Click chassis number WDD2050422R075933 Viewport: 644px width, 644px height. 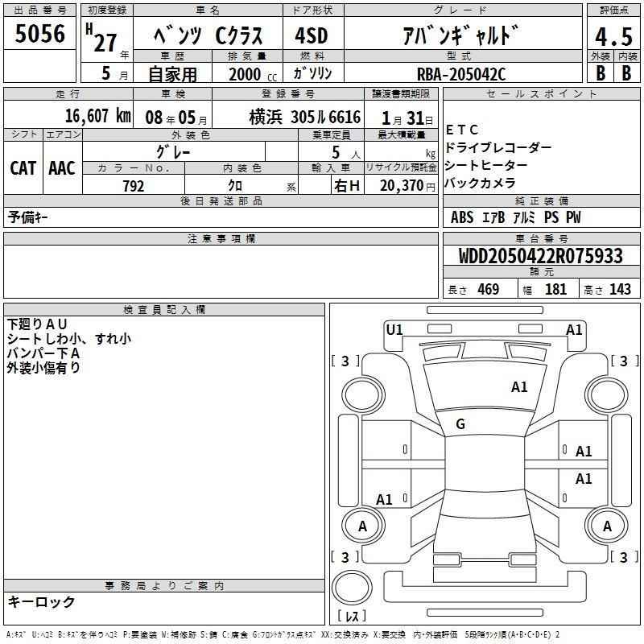541,256
